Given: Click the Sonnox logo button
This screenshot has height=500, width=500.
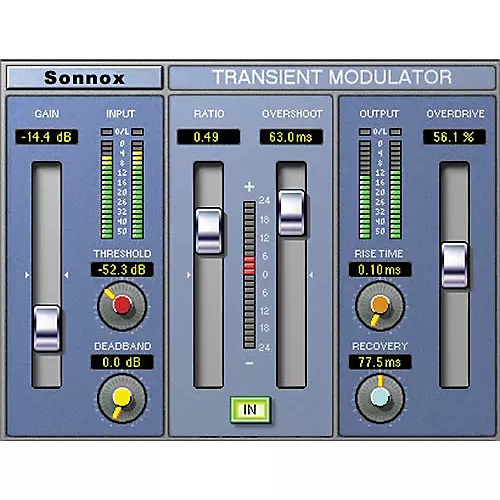Looking at the screenshot, I should tap(84, 77).
